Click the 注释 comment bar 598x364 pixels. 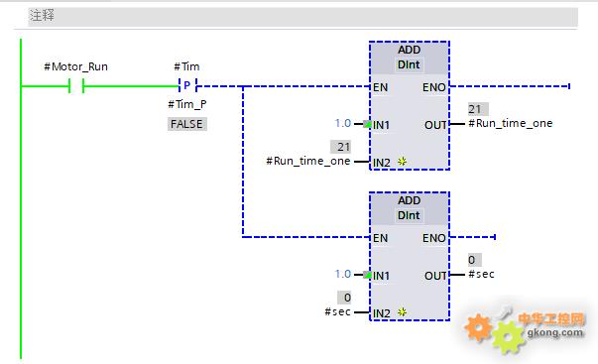pyautogui.click(x=302, y=16)
